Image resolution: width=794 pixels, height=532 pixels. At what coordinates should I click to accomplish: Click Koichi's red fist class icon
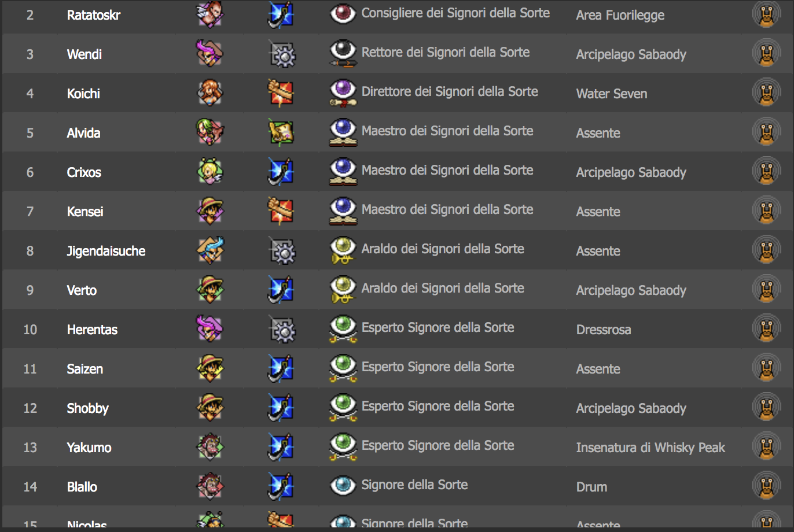pos(281,93)
